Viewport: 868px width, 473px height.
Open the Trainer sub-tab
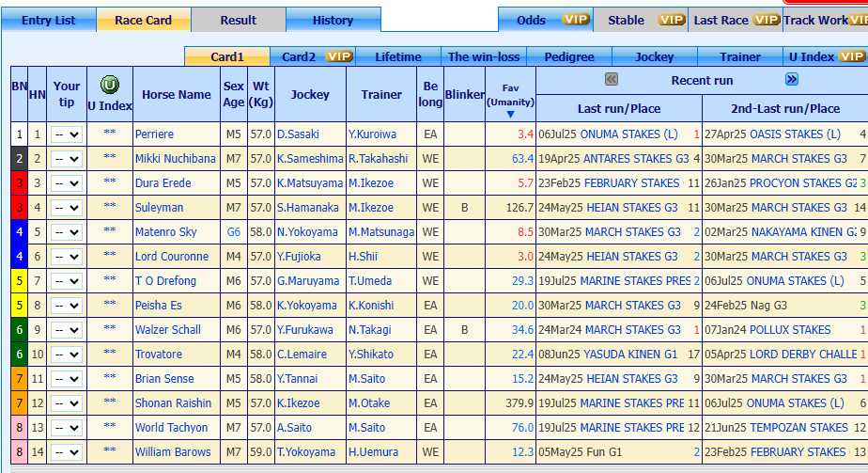740,56
